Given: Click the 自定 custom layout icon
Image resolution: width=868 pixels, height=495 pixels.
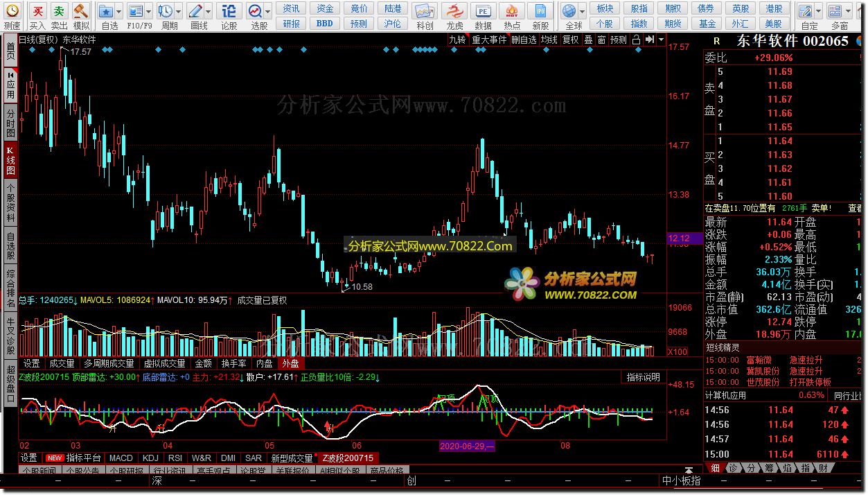Looking at the screenshot, I should tap(805, 10).
